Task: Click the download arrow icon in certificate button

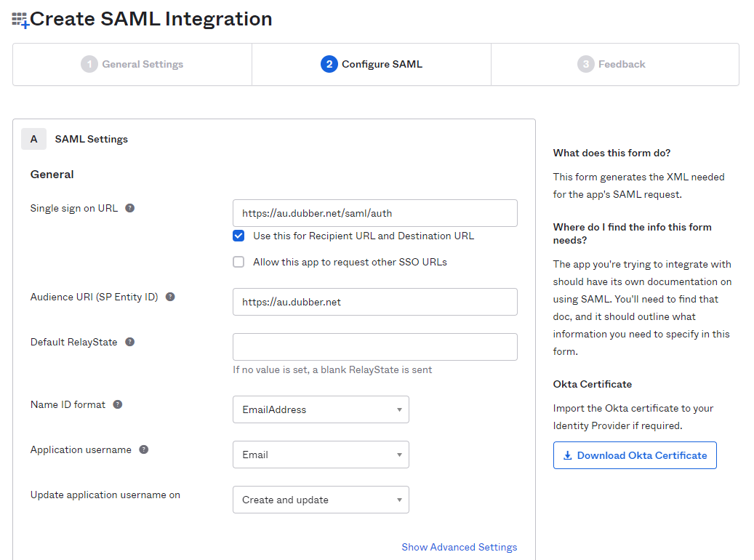Action: [x=567, y=455]
